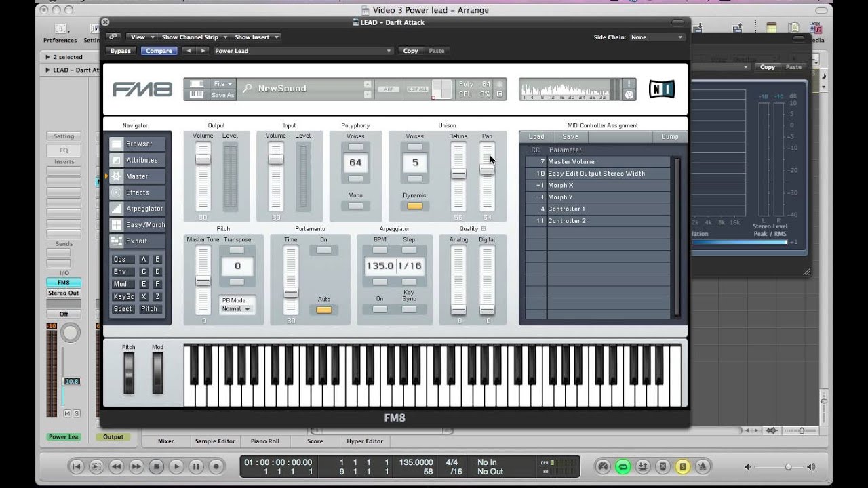The height and width of the screenshot is (488, 868).
Task: Toggle the green cycle mode button
Action: tap(623, 466)
